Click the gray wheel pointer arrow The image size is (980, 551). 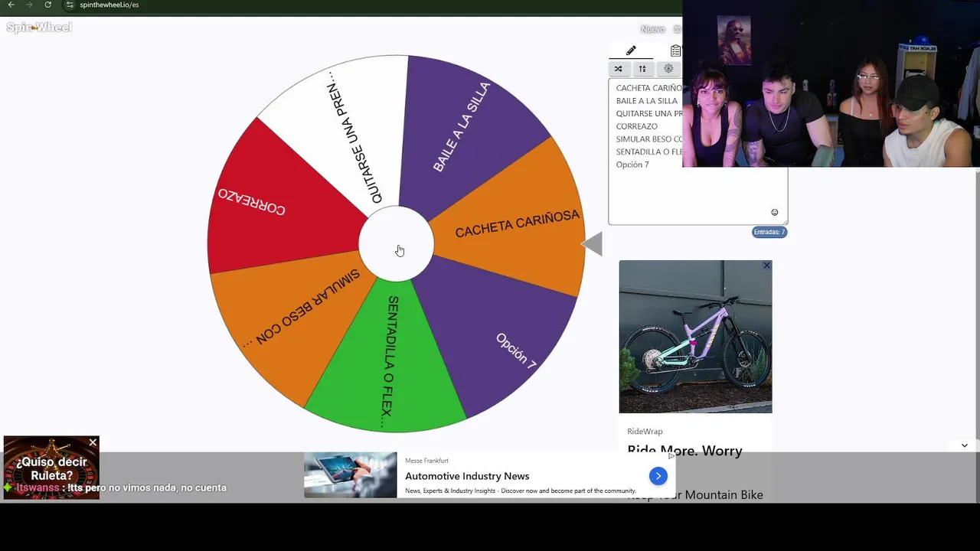tap(592, 244)
